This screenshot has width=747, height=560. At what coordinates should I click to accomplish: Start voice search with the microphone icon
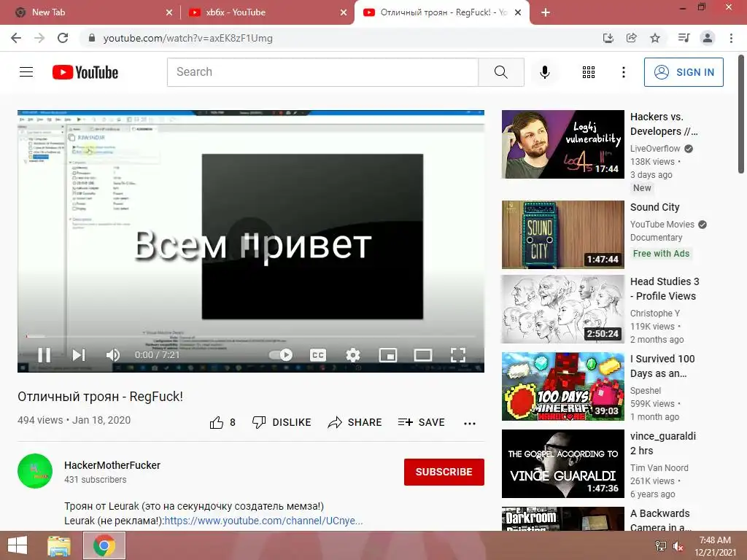coord(544,72)
